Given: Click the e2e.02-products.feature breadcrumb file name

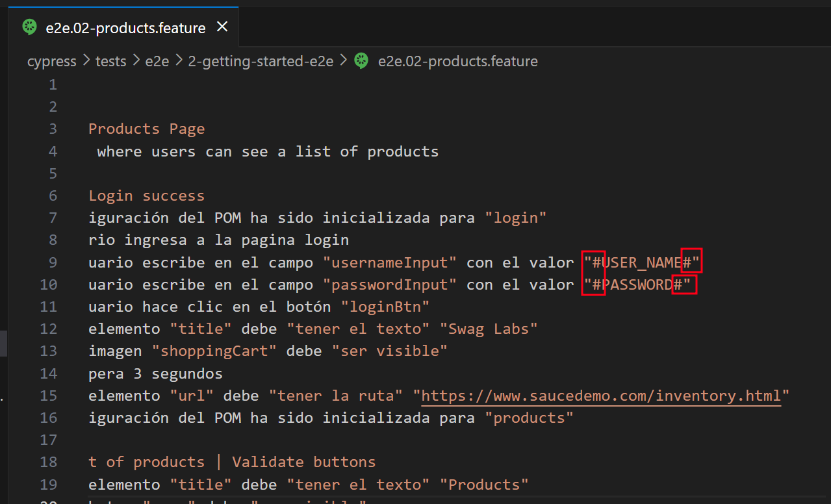Looking at the screenshot, I should point(457,62).
